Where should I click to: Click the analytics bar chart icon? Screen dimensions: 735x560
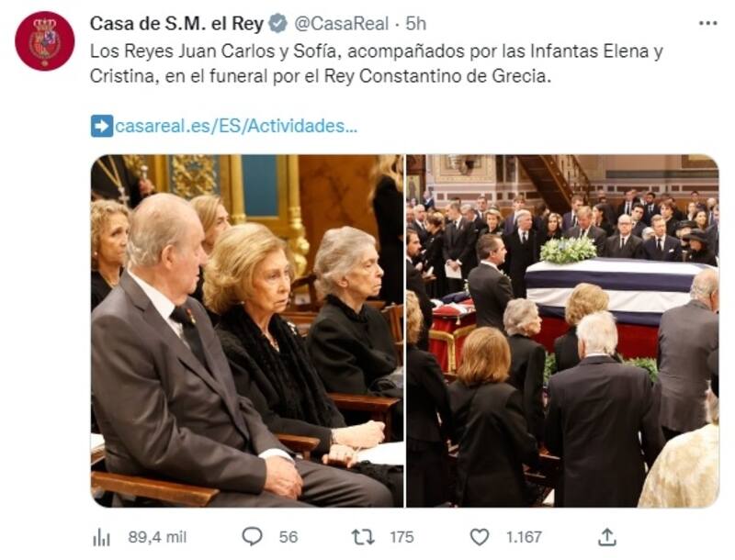(x=101, y=538)
